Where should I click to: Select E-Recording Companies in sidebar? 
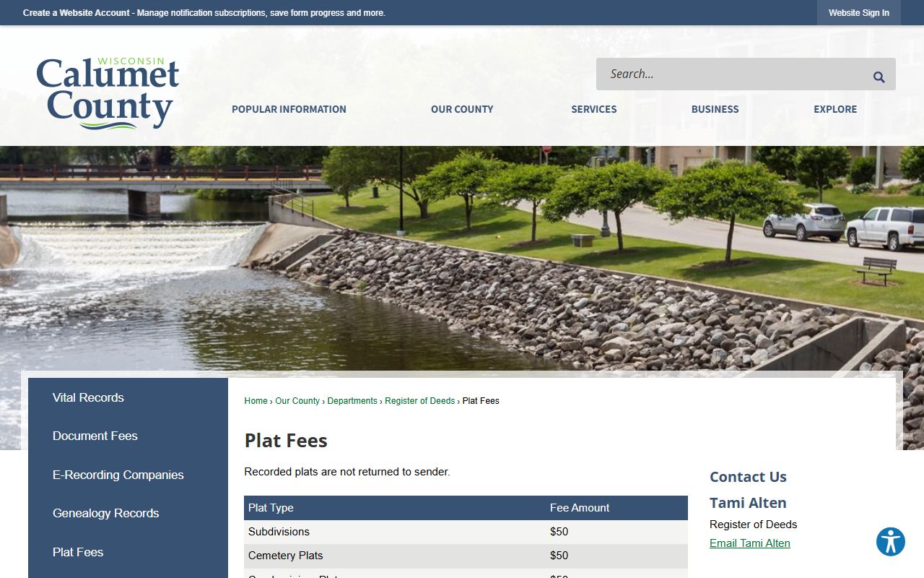coord(128,475)
